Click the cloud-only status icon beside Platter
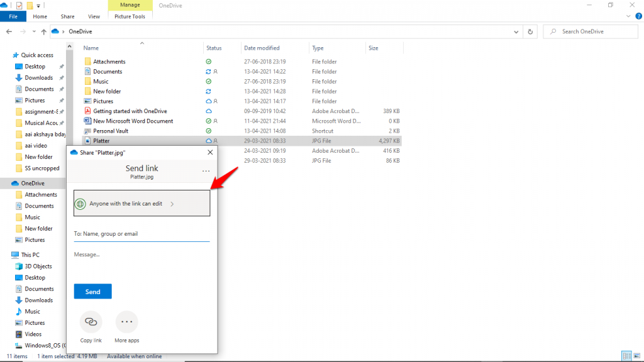 (x=208, y=141)
